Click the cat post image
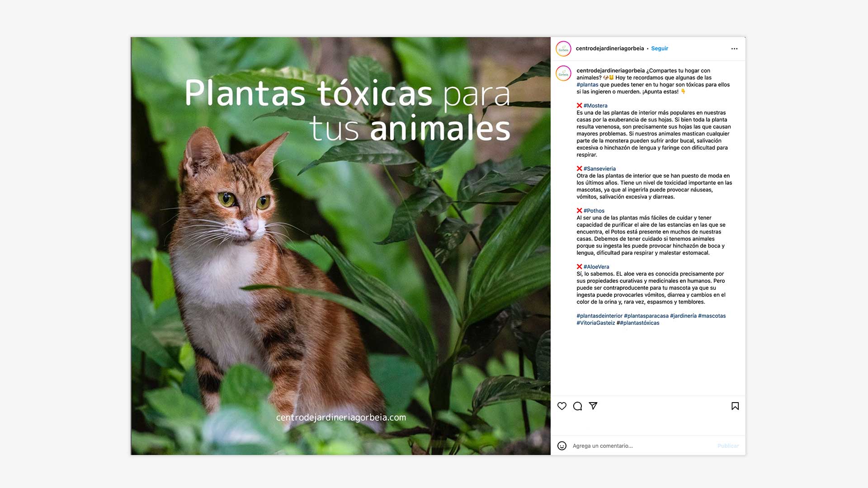Image resolution: width=868 pixels, height=488 pixels. [x=340, y=246]
